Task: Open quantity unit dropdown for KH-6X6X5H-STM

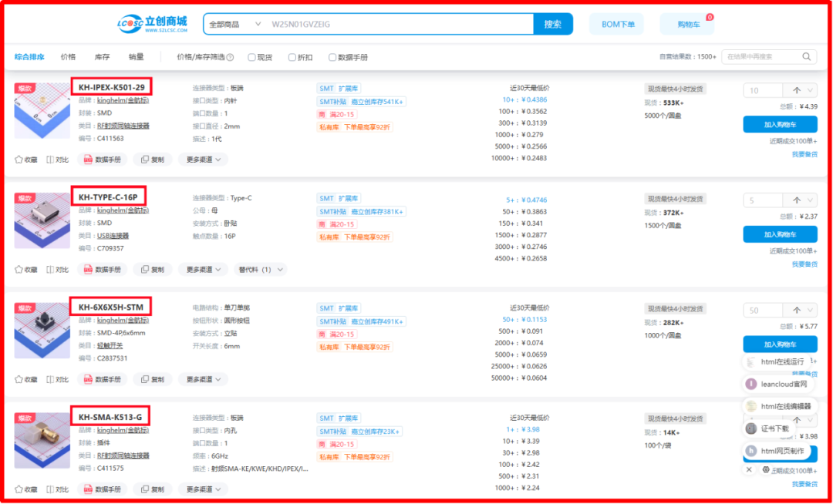Action: pyautogui.click(x=800, y=311)
